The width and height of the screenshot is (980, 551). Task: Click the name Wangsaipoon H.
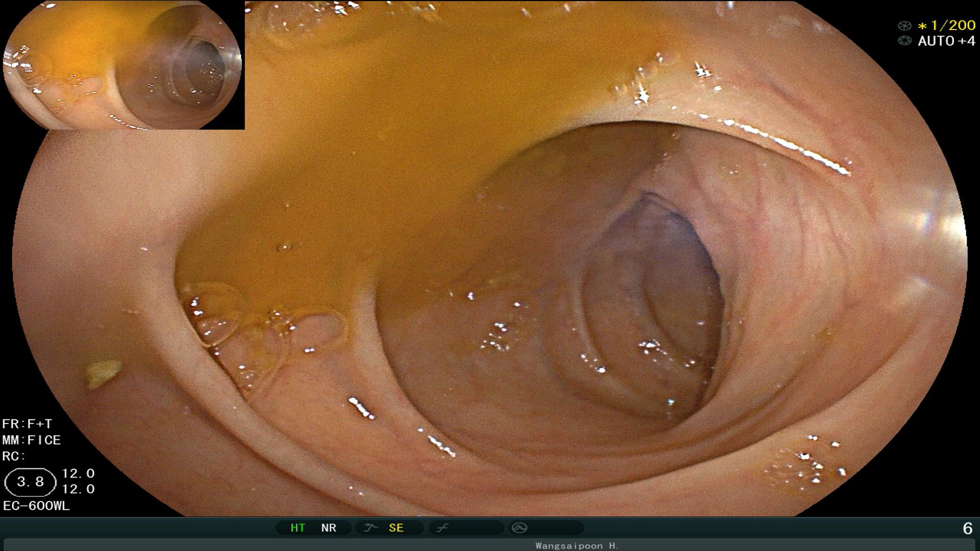coord(577,545)
